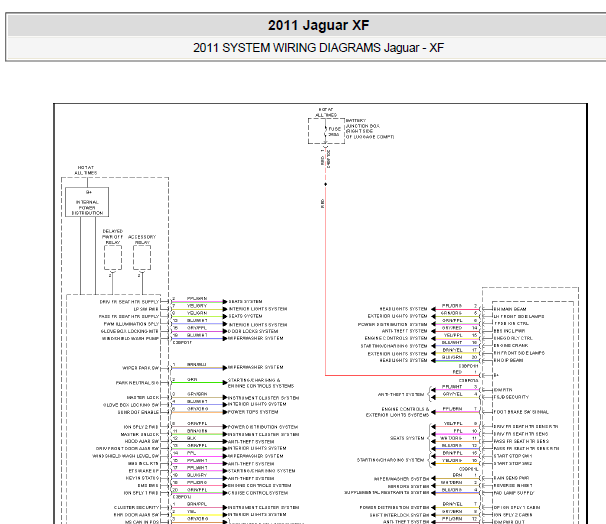Select "DRIV FRONT DOOR AJAR SW" label
Screen dimensions: 606x524
127,449
